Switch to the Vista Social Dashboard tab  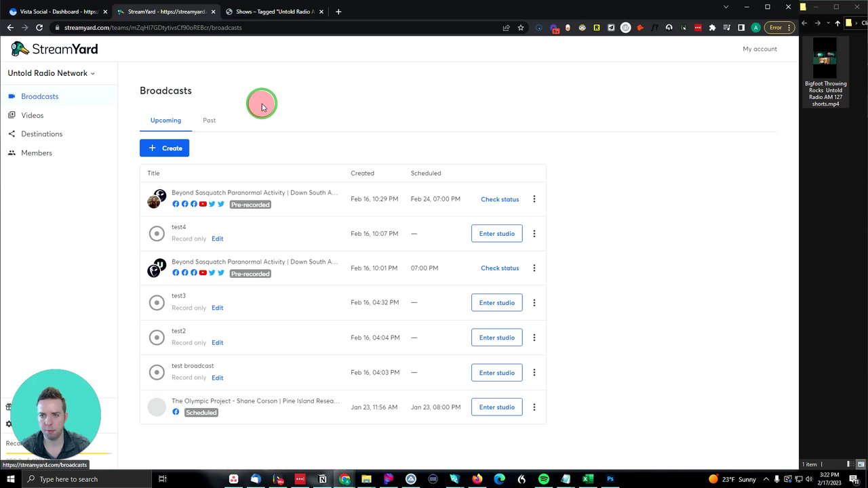(x=57, y=12)
